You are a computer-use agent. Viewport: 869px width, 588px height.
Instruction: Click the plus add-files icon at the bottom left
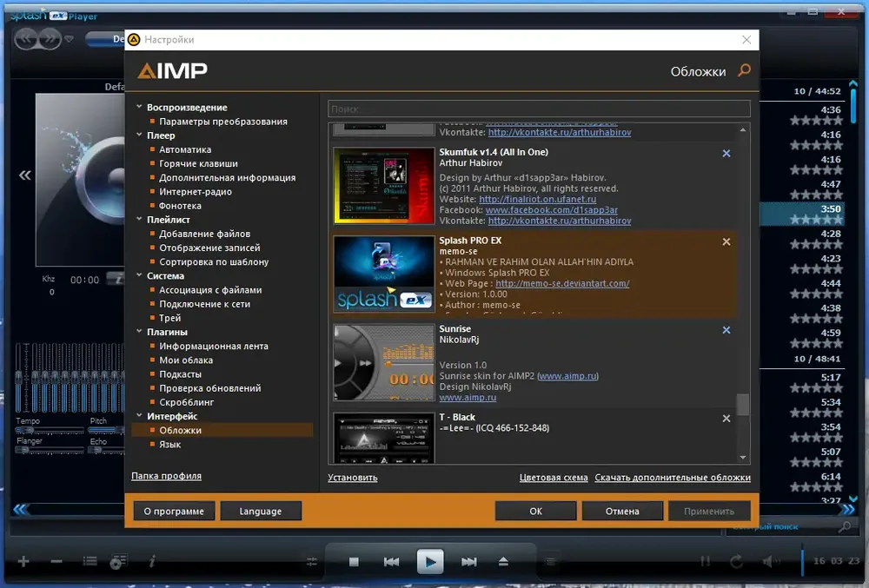[x=23, y=562]
